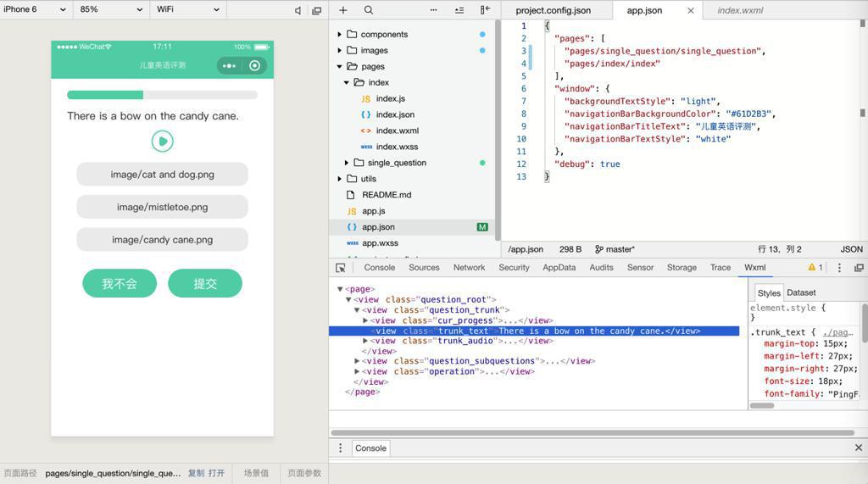Expand the components folder
This screenshot has height=484, width=868.
339,35
